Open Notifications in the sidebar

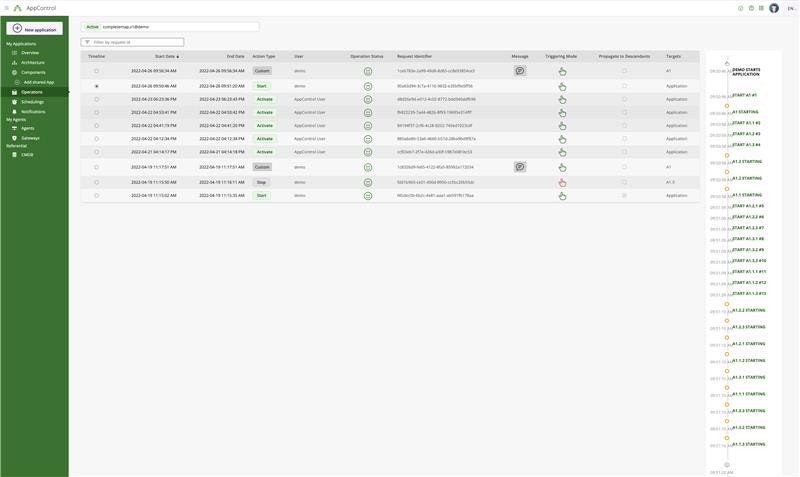coord(33,112)
